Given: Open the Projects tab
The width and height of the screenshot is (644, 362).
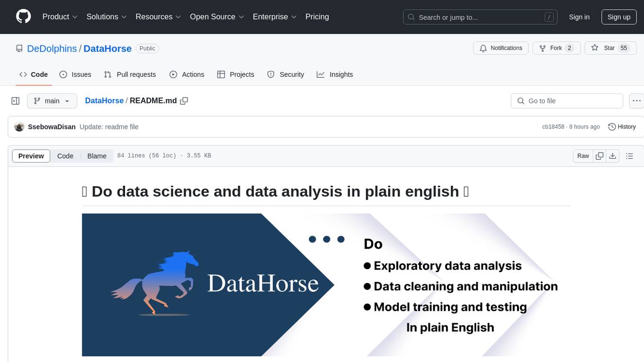Looking at the screenshot, I should [236, 74].
